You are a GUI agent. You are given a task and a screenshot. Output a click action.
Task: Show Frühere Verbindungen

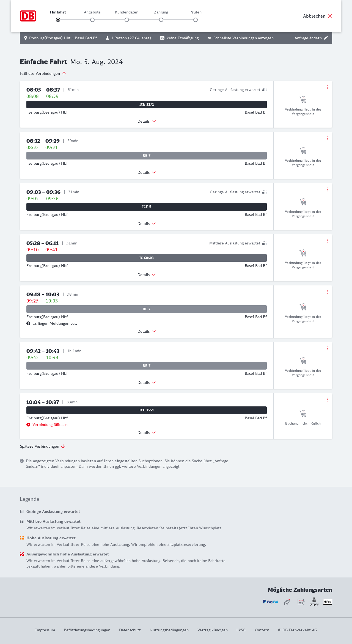tap(43, 73)
